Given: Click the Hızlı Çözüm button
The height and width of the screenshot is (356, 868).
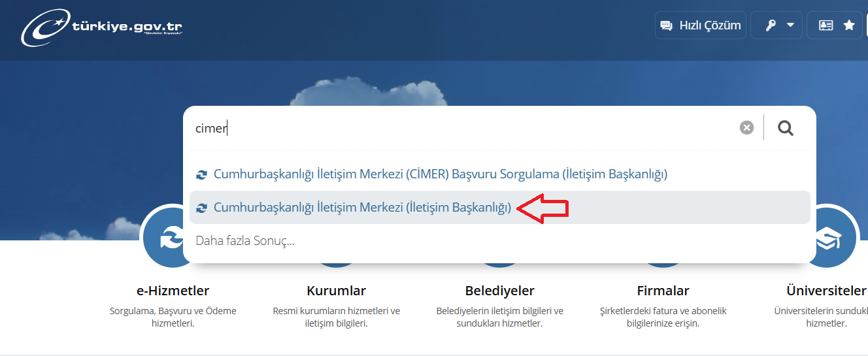Looking at the screenshot, I should (x=701, y=25).
